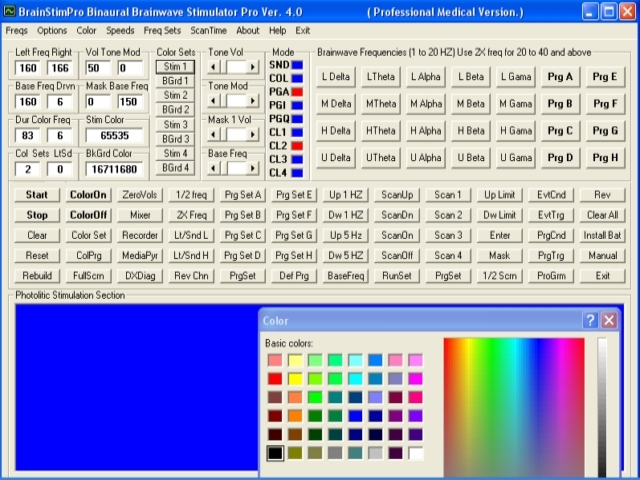This screenshot has width=640, height=480.
Task: Click the Install Bat button
Action: [x=602, y=236]
